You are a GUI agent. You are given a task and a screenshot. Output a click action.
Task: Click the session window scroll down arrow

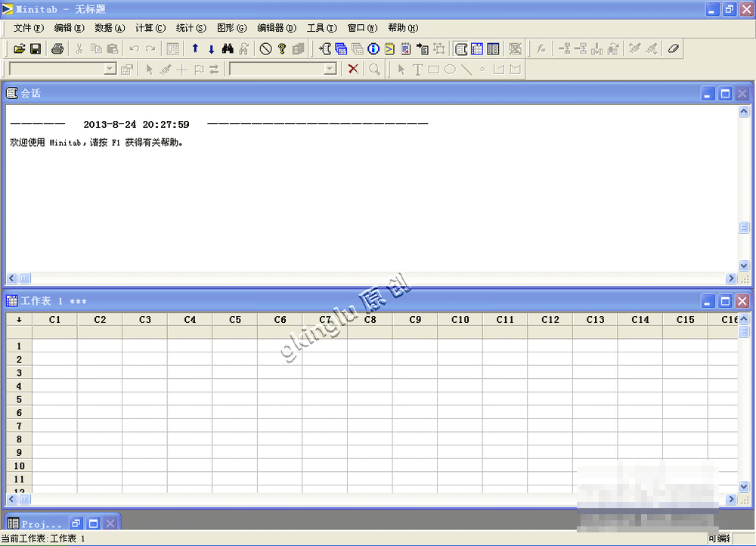tap(743, 265)
